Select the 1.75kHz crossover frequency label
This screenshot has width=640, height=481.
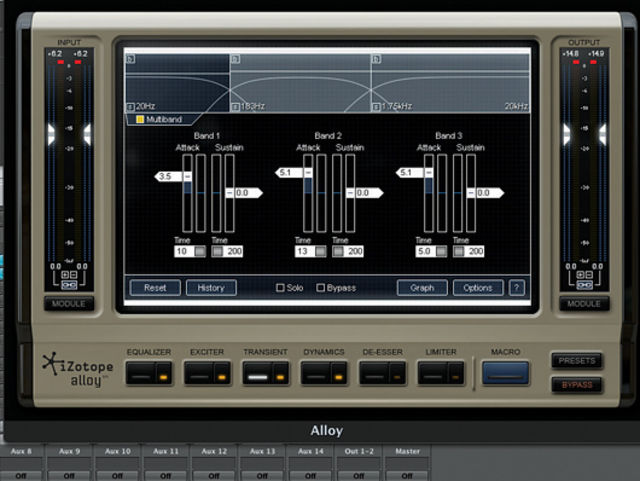click(x=397, y=107)
